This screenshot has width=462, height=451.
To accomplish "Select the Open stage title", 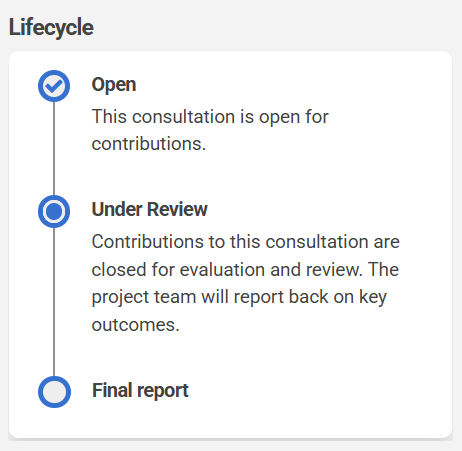I will click(x=114, y=84).
